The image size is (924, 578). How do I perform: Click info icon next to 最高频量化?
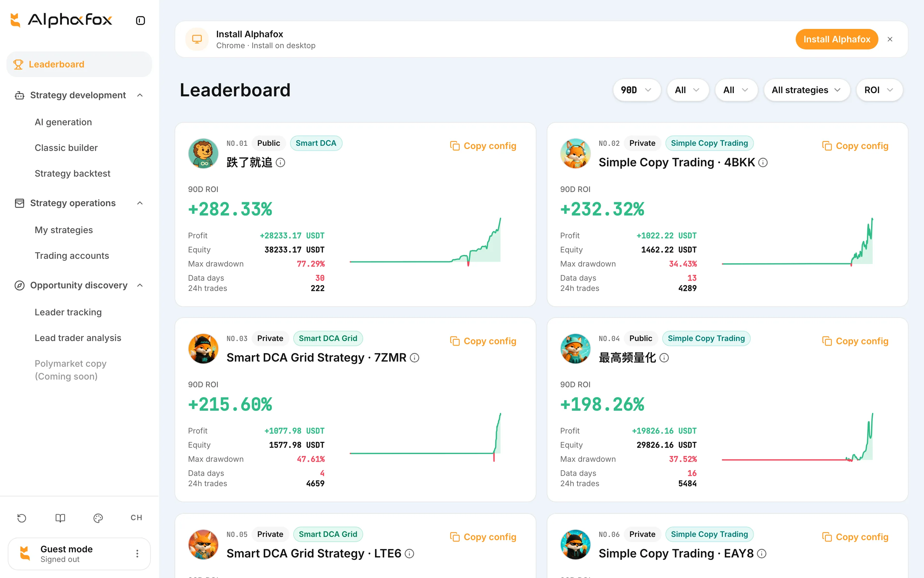[x=664, y=358]
